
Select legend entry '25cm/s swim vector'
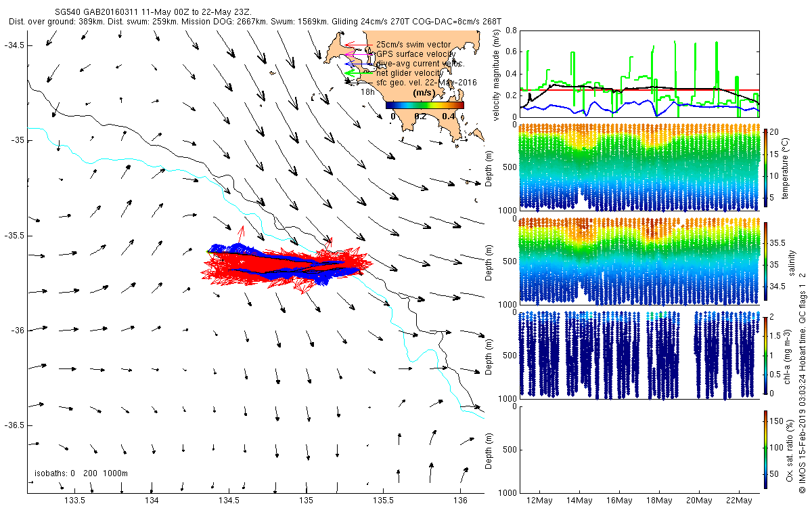point(412,45)
